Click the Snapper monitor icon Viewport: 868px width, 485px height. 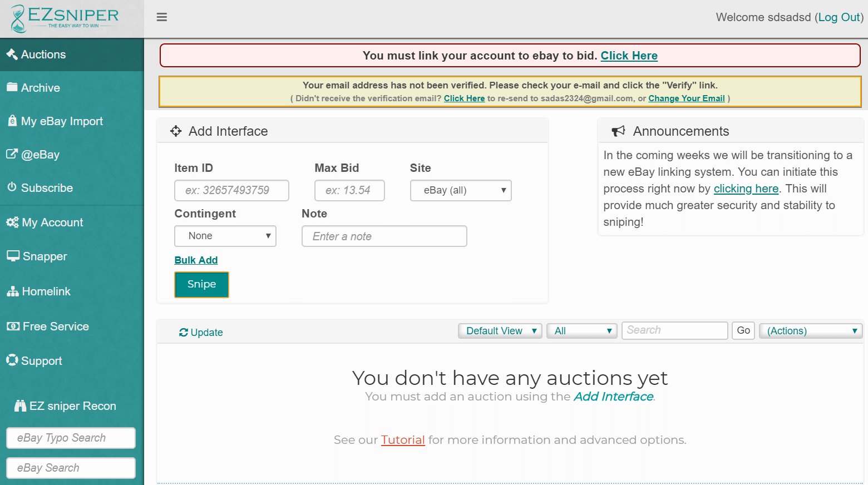[x=13, y=256]
